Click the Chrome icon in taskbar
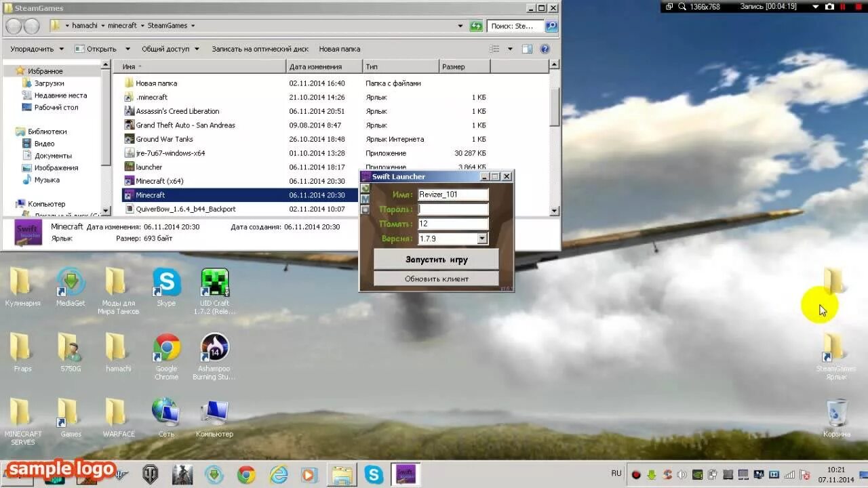The height and width of the screenshot is (488, 868). (245, 474)
